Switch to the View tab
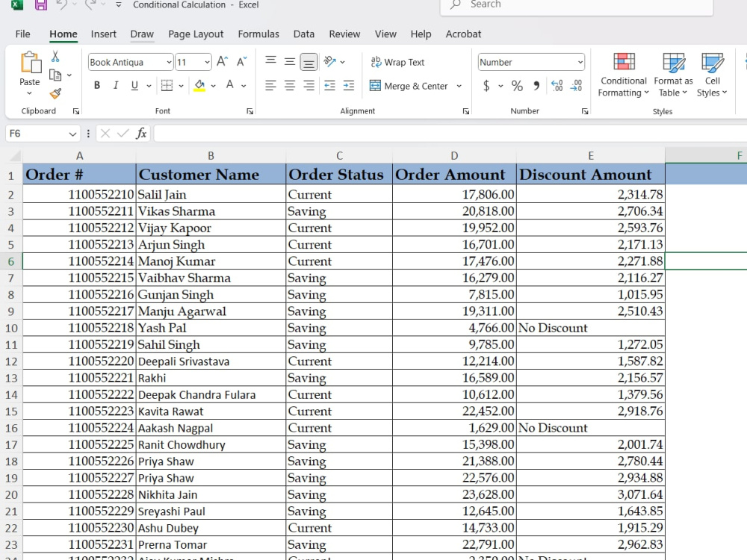 385,34
